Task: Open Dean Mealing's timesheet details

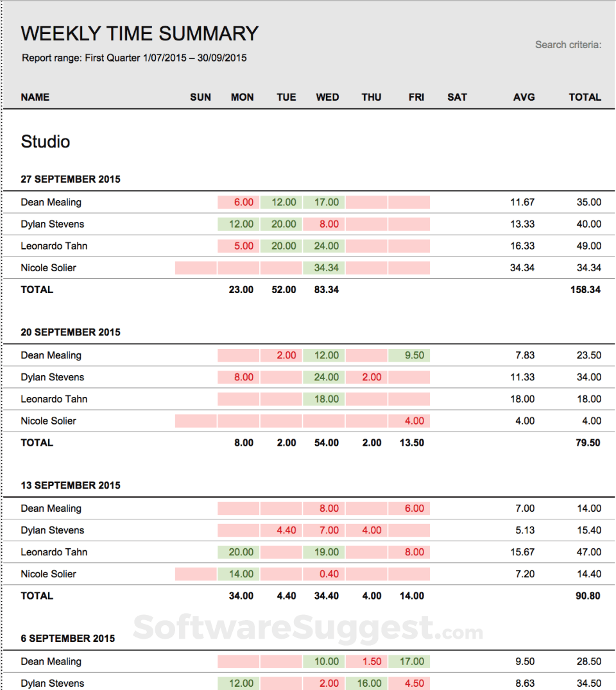Action: coord(51,202)
